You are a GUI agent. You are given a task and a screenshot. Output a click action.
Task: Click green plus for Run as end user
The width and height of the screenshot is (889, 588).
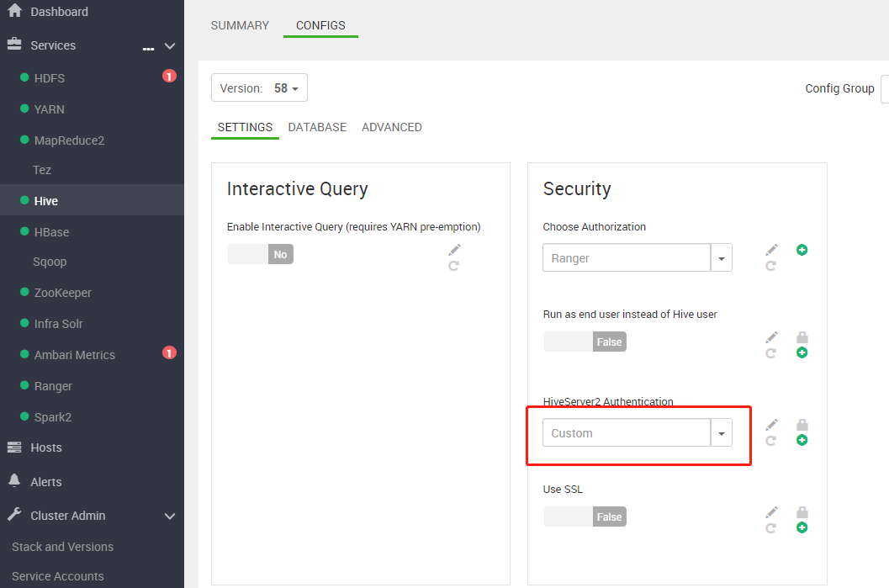point(802,352)
